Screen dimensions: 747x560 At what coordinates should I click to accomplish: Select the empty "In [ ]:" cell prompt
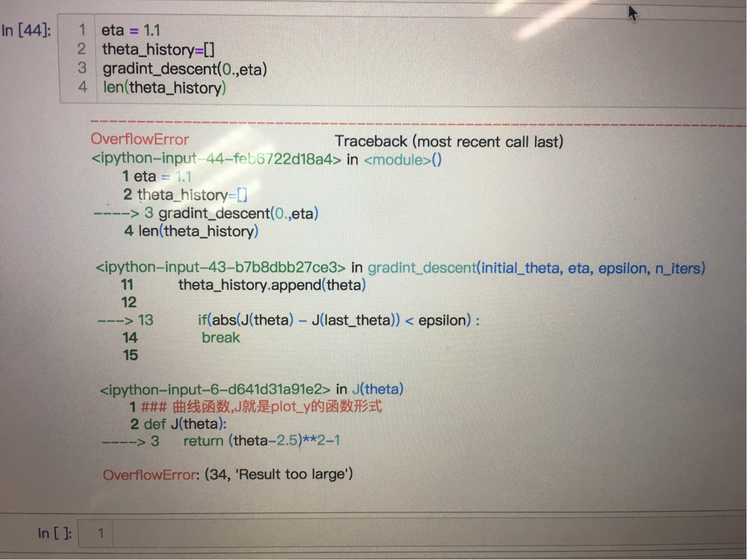[55, 534]
